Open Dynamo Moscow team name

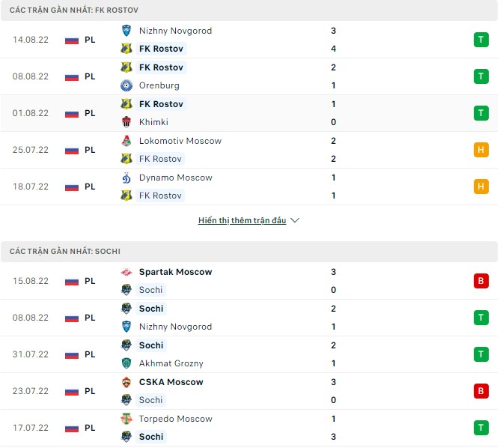pyautogui.click(x=175, y=178)
